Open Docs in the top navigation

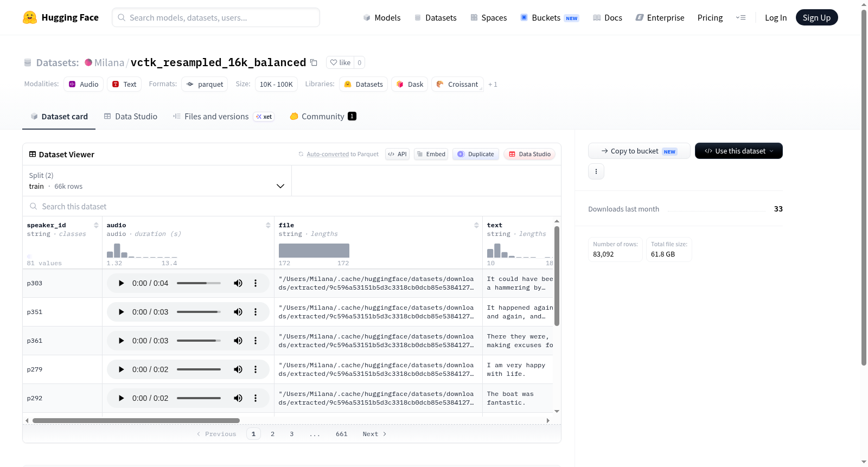(x=607, y=17)
